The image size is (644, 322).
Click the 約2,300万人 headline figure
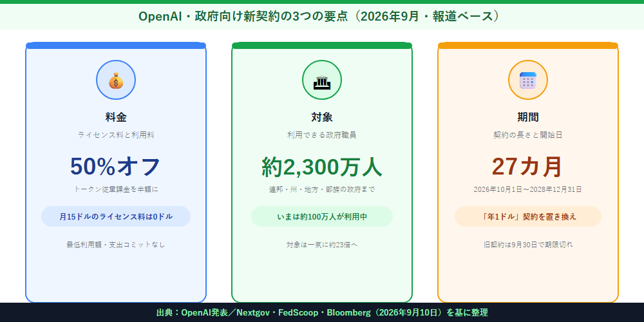click(322, 167)
